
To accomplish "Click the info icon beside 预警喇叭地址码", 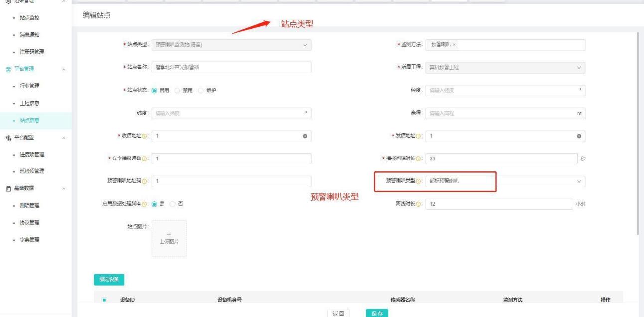I will pyautogui.click(x=144, y=181).
